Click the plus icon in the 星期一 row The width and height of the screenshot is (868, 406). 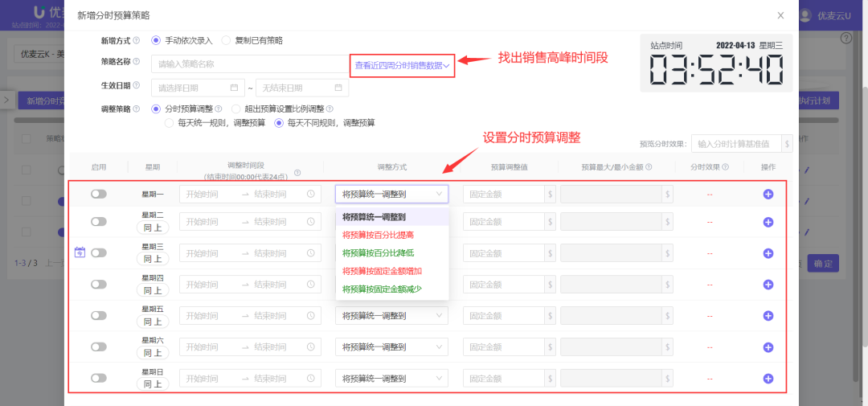[x=768, y=194]
